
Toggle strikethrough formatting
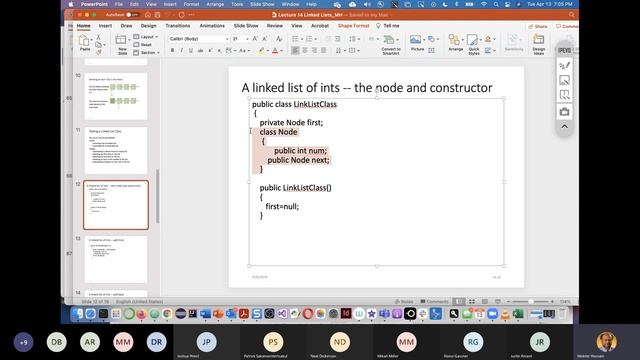coord(200,51)
